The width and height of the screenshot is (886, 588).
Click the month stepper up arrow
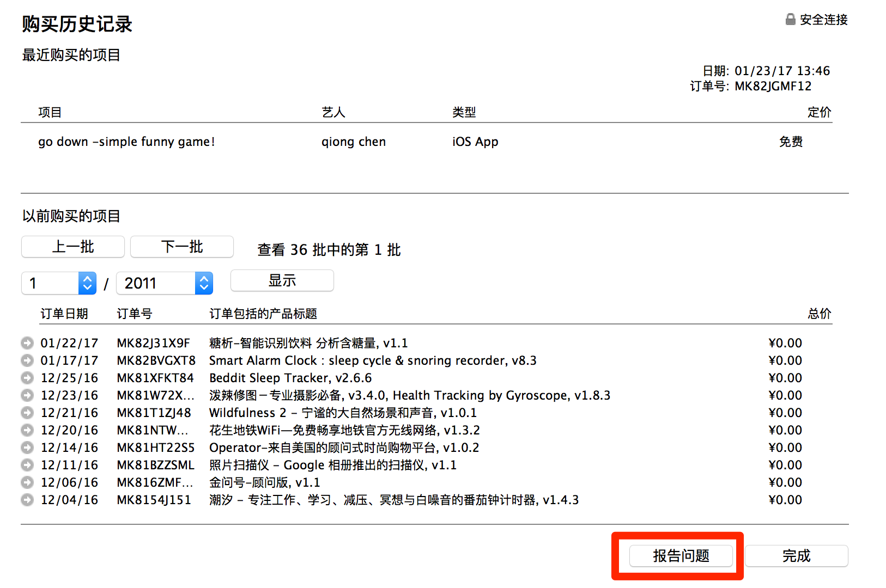pyautogui.click(x=87, y=279)
